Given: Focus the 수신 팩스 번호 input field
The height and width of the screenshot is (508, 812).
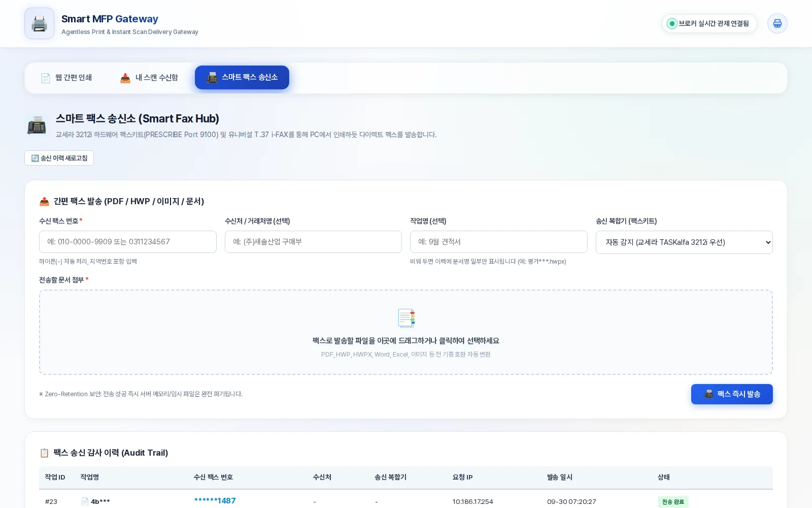Looking at the screenshot, I should click(x=128, y=242).
